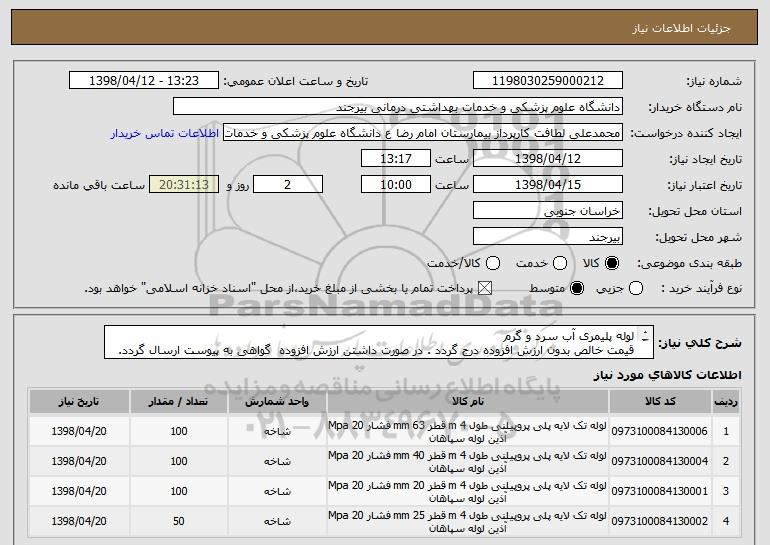Select product code 0973100084130002
770x545 pixels.
[x=660, y=521]
